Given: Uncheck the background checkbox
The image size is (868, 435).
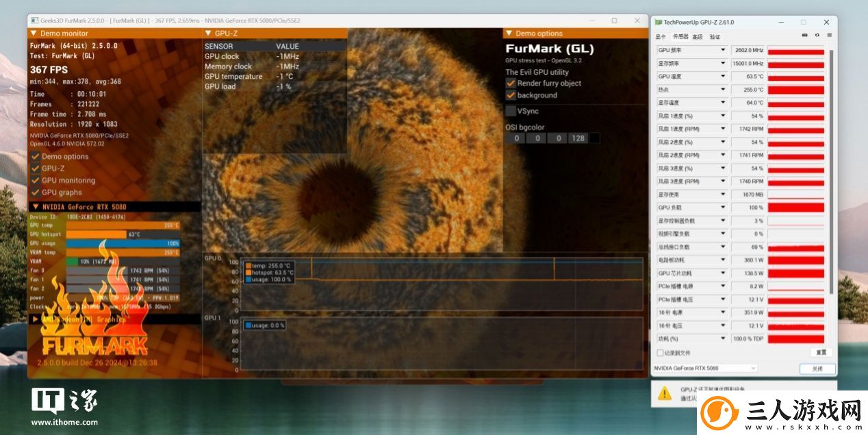Looking at the screenshot, I should pos(511,95).
